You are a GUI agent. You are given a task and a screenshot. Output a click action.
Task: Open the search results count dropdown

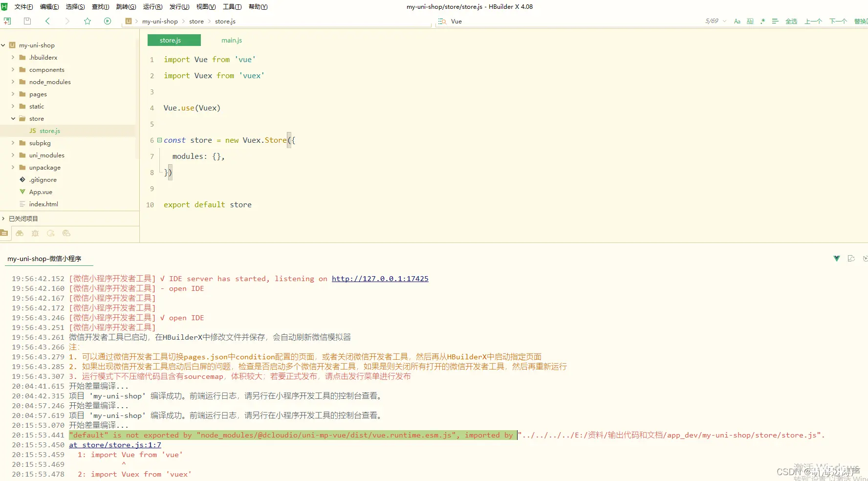pyautogui.click(x=724, y=22)
